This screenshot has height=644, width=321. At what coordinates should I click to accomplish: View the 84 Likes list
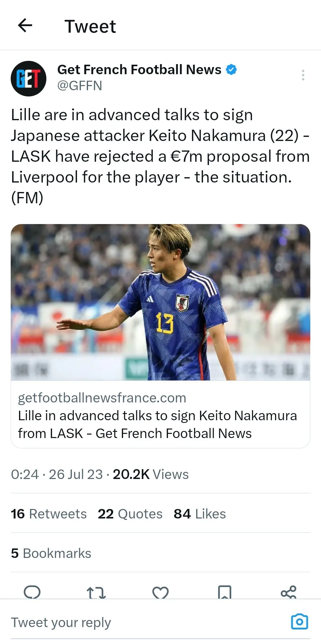click(x=200, y=514)
